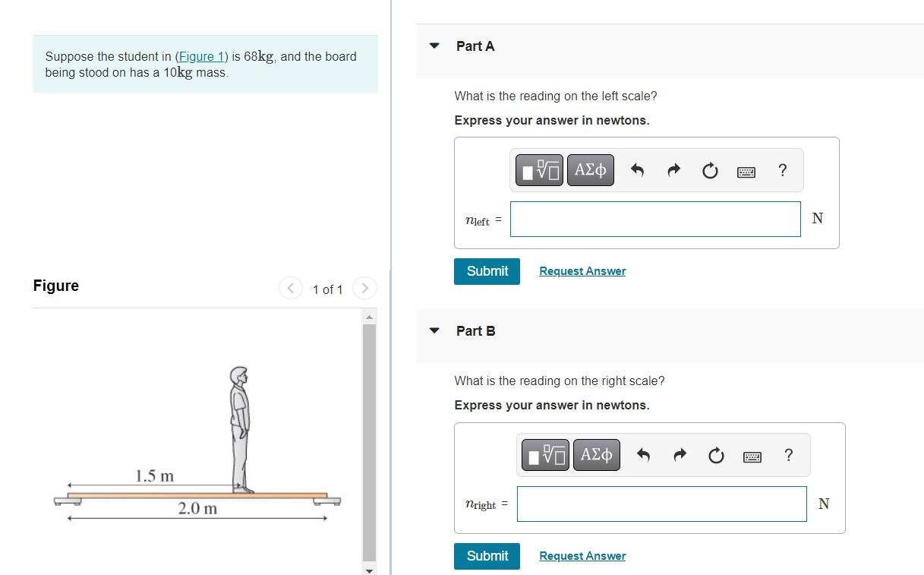The width and height of the screenshot is (924, 575).
Task: Click inside the n_left answer field
Action: point(654,219)
